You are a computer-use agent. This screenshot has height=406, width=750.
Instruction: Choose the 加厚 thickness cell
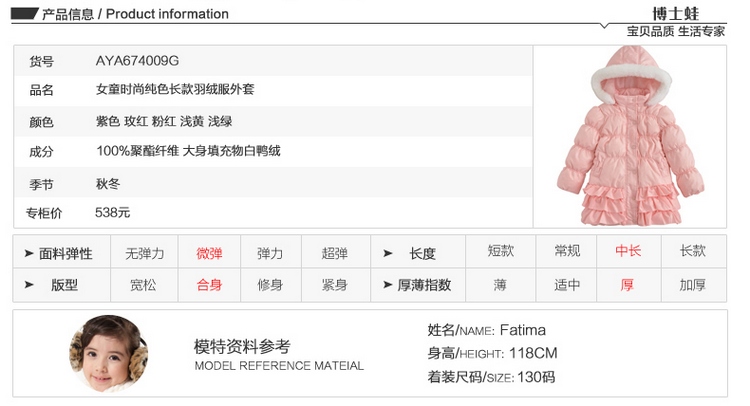coord(693,285)
